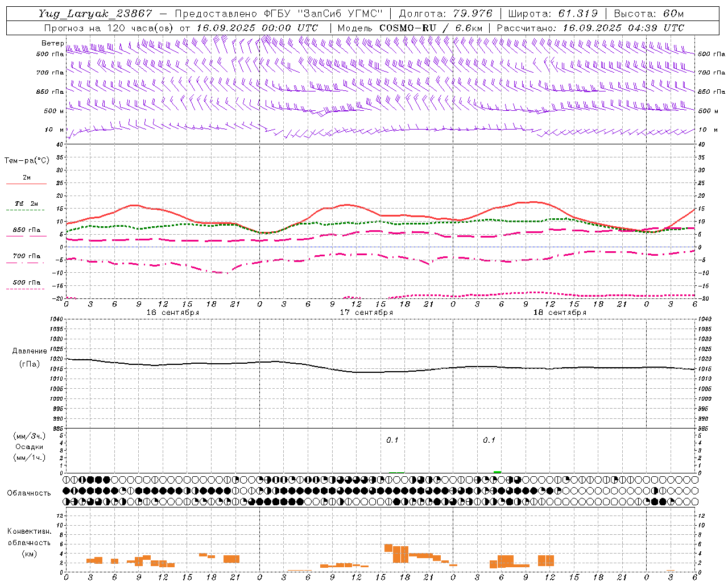Click the 0.1 precipitation value on 18 сентября
Screen dimensions: 728x582
[489, 440]
